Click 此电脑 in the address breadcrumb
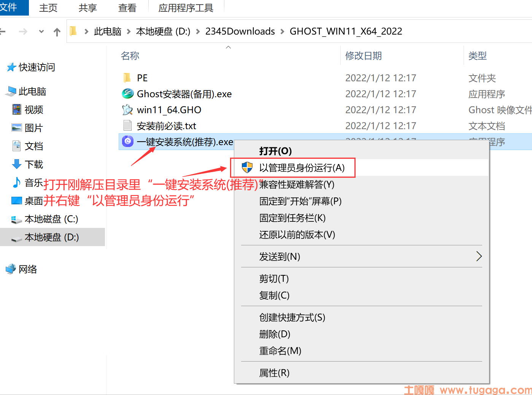Screen dimensions: 532x395 [108, 32]
